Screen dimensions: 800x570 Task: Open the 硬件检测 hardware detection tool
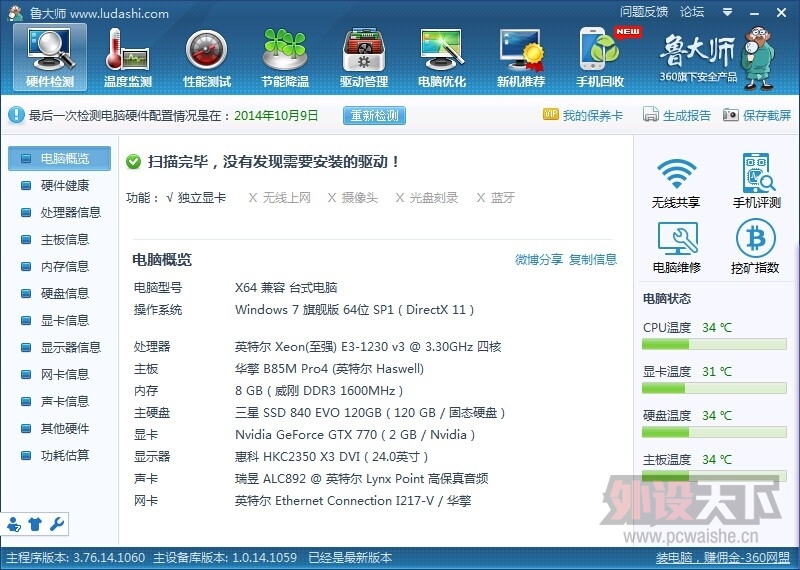tap(50, 57)
